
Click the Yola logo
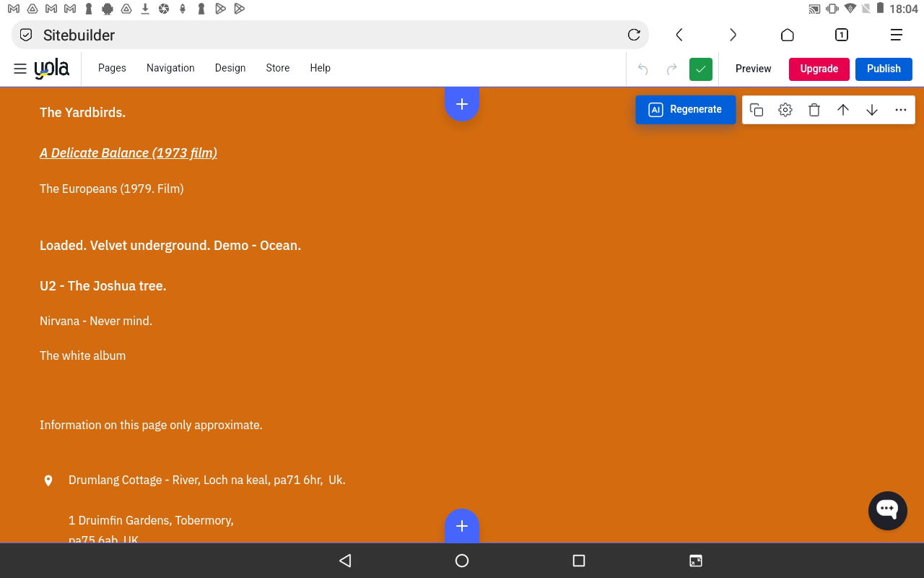(x=52, y=69)
